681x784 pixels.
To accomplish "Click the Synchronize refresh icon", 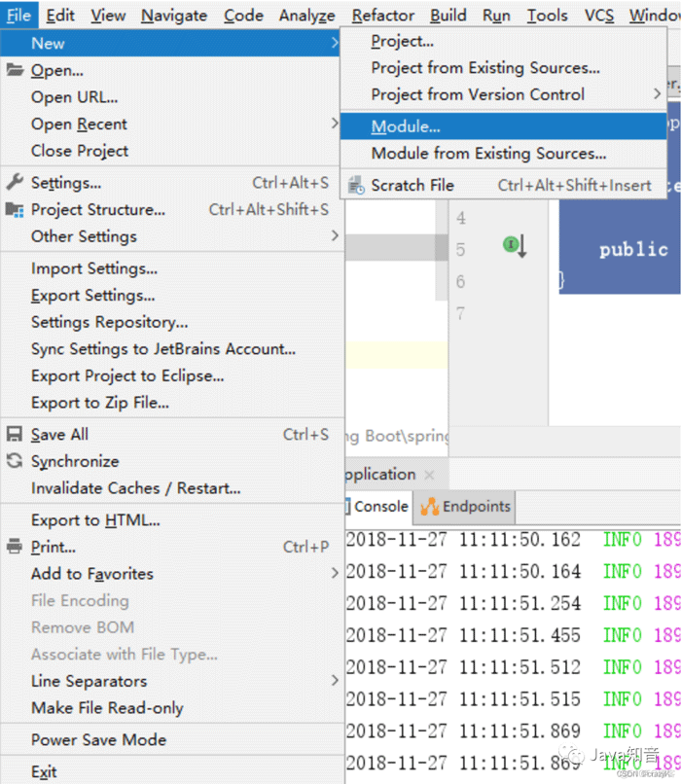I will [x=15, y=461].
